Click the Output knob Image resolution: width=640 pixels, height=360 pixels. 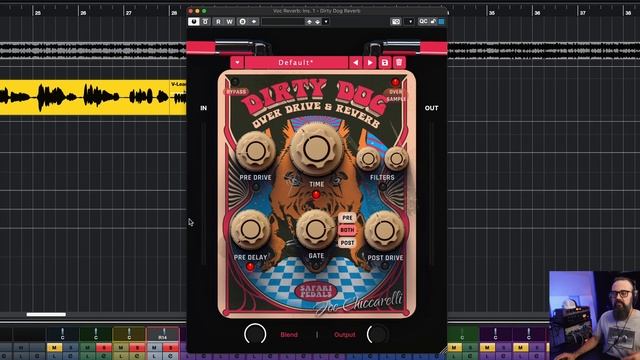pos(378,334)
